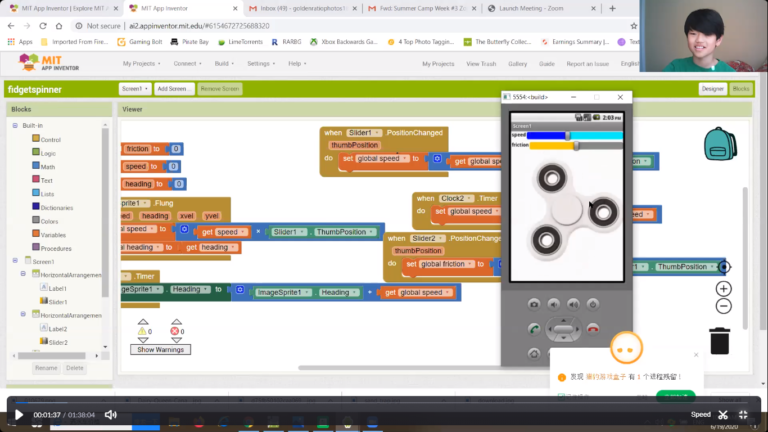
Task: Collapse the first HorizontalArrangement node
Action: pyautogui.click(x=23, y=274)
